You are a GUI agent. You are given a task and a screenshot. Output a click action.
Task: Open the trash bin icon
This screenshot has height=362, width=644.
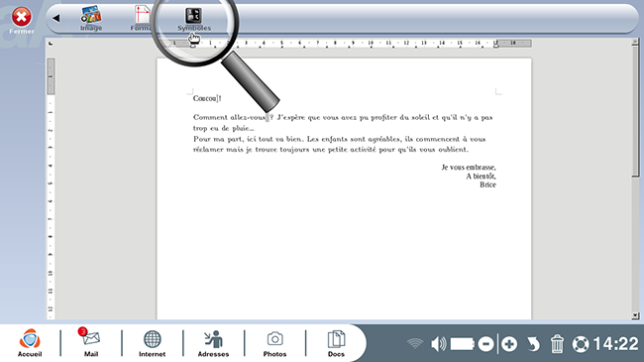pos(557,344)
